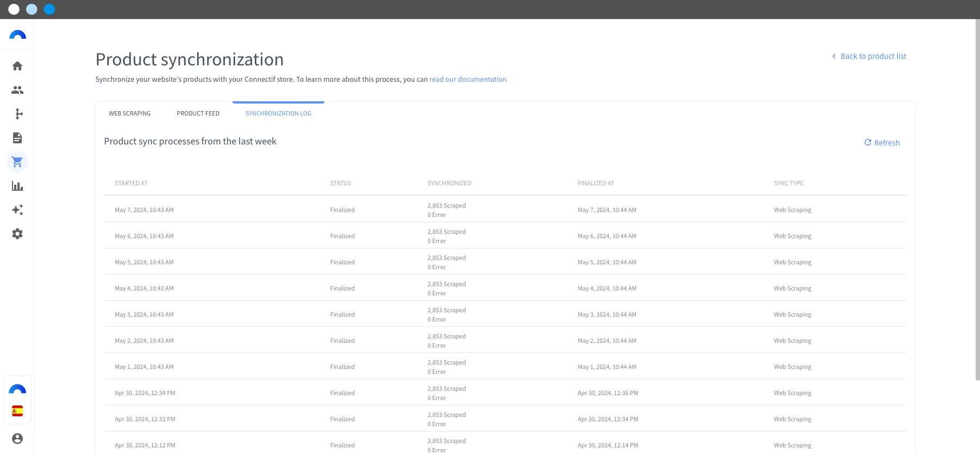Click the Refresh circular arrow icon

tap(868, 142)
